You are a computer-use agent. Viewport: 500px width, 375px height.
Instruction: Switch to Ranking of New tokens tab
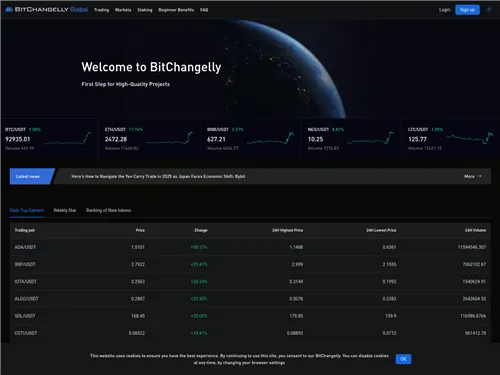pos(108,210)
